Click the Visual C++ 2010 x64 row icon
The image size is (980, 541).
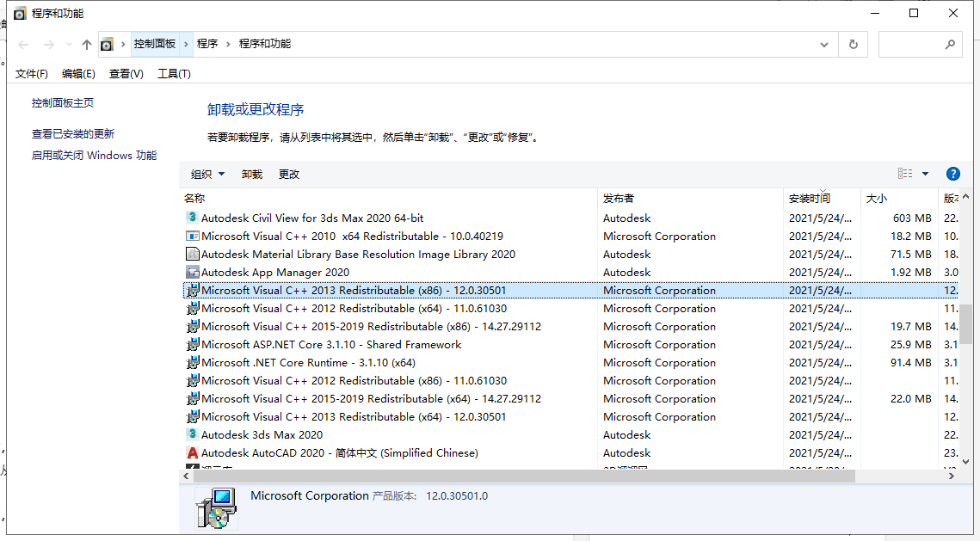(193, 236)
